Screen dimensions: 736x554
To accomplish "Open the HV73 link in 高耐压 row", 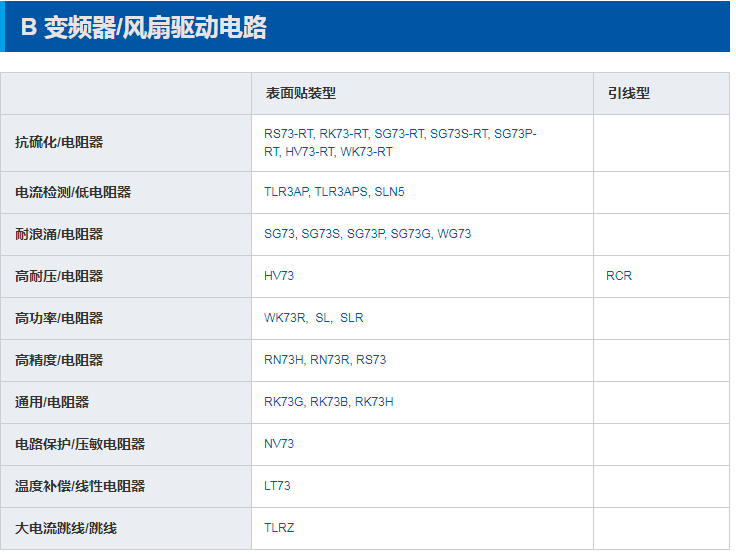I will pos(279,276).
